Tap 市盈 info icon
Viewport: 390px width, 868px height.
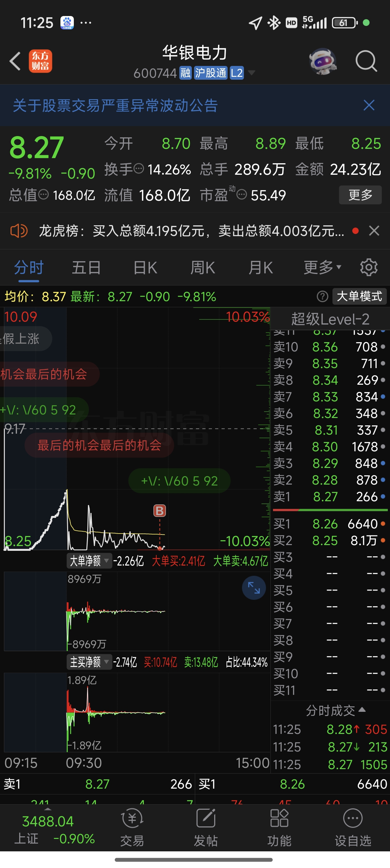click(242, 194)
